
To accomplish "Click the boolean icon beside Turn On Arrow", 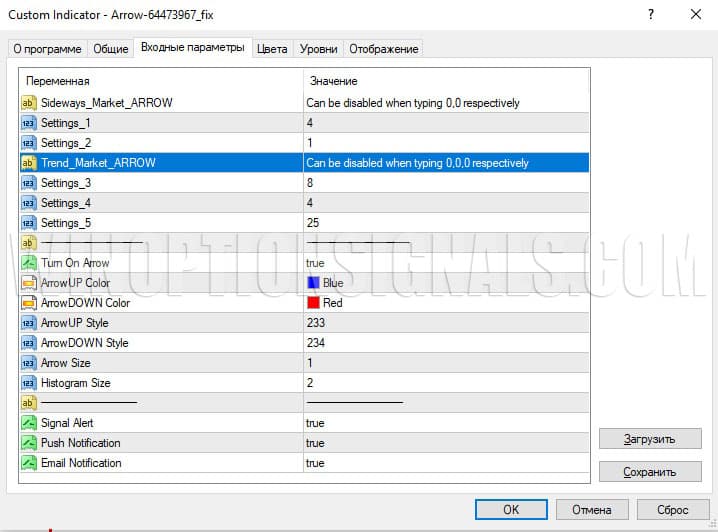I will pyautogui.click(x=28, y=263).
